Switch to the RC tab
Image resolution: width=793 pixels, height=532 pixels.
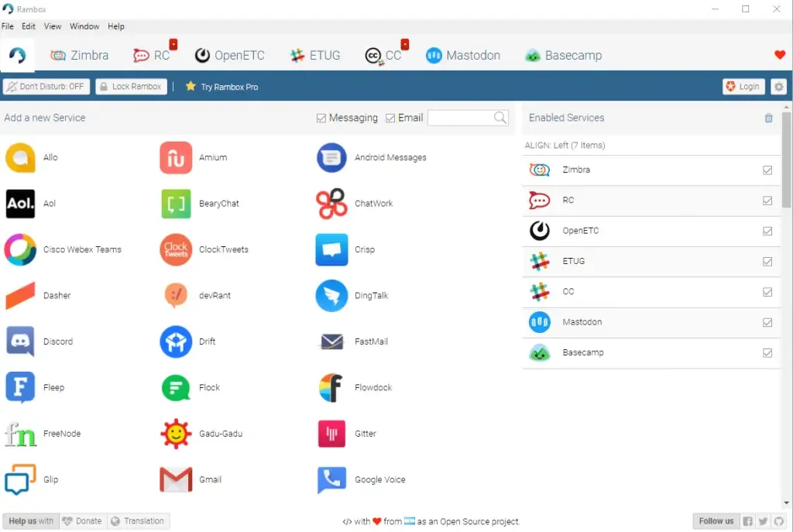coord(152,55)
